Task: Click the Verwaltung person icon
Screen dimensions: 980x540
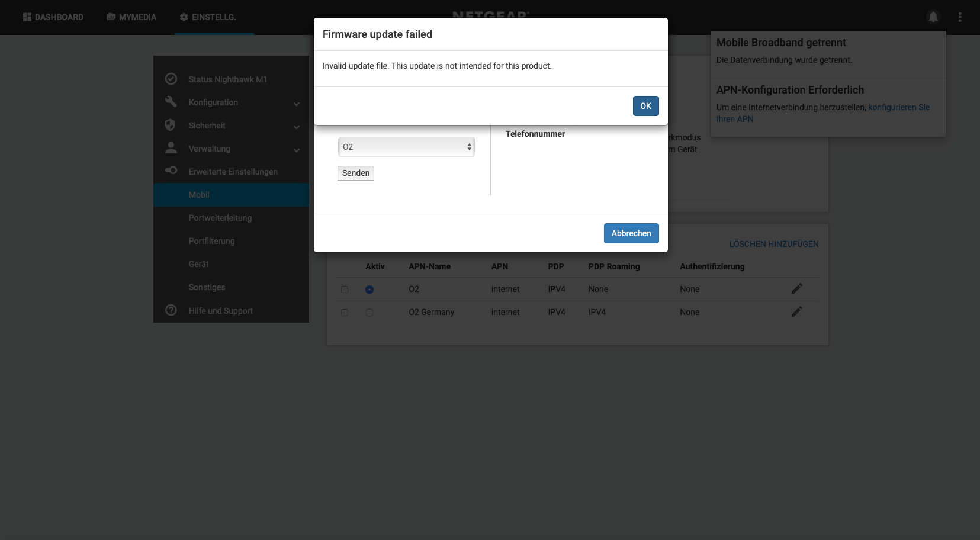Action: [171, 147]
